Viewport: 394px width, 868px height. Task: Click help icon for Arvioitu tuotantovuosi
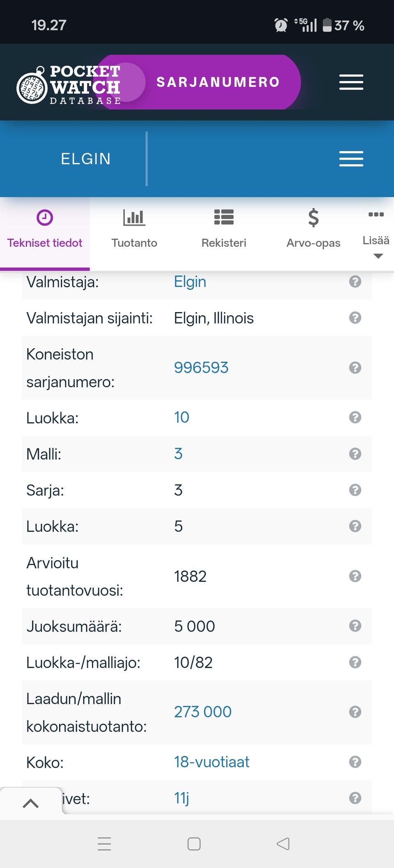pyautogui.click(x=355, y=576)
